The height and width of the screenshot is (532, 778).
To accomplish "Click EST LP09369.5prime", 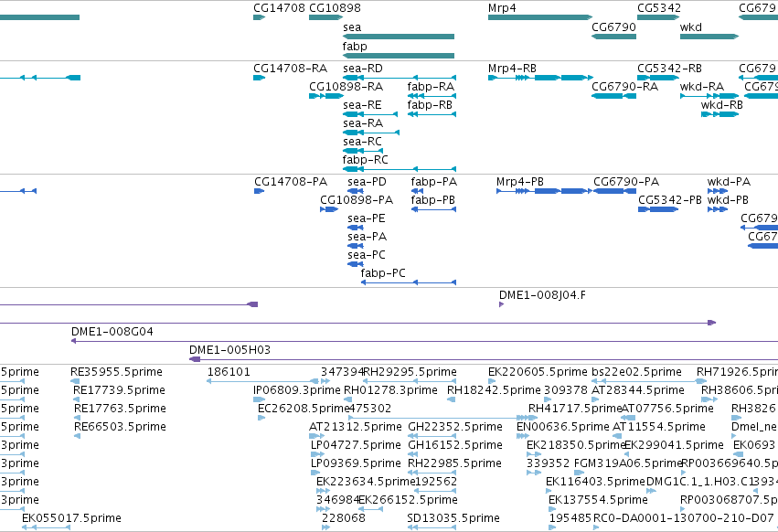I will point(317,473).
